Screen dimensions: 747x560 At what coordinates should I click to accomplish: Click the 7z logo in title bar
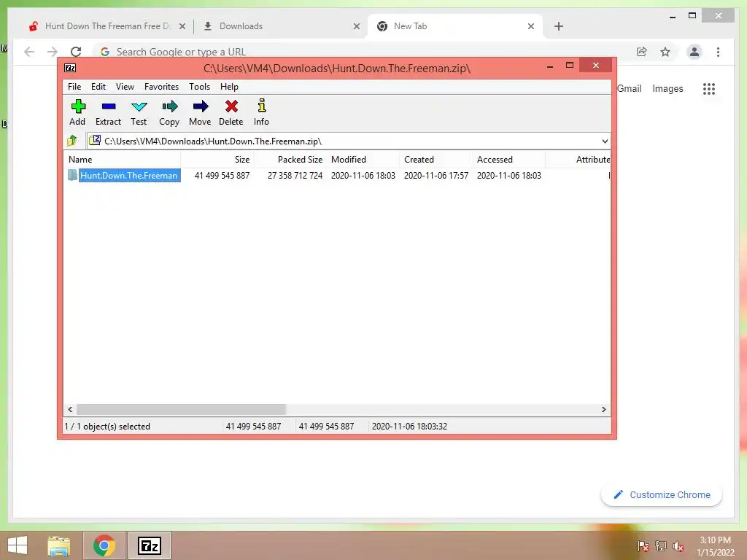point(70,68)
